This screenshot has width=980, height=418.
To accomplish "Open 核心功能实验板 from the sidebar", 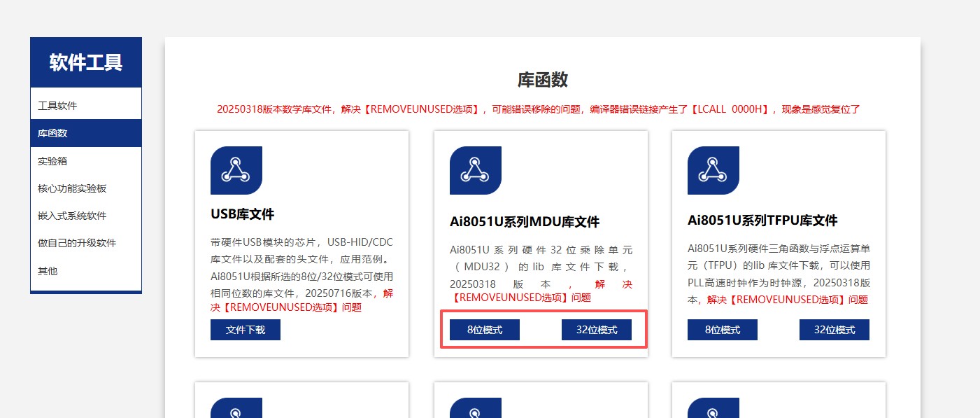I will [x=72, y=188].
